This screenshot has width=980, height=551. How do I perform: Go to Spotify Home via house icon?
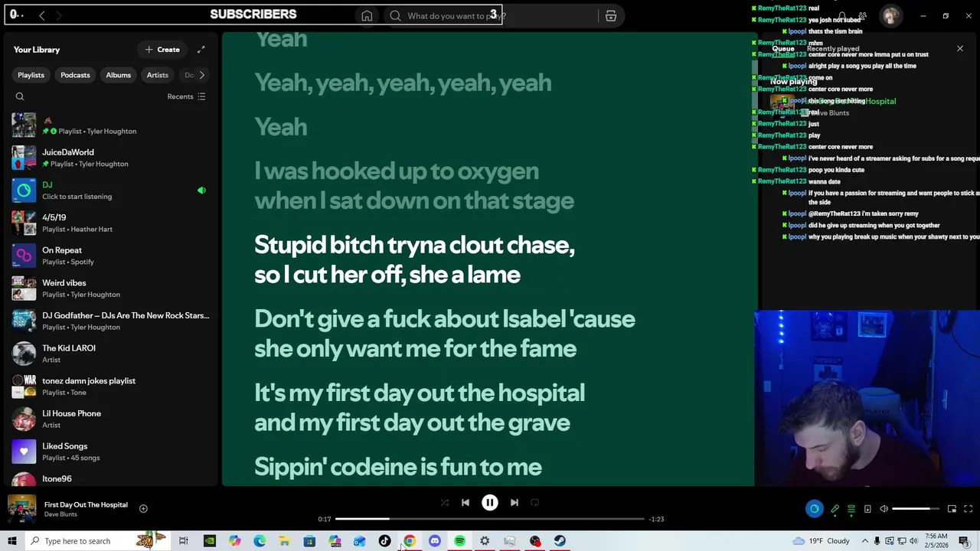[x=367, y=16]
